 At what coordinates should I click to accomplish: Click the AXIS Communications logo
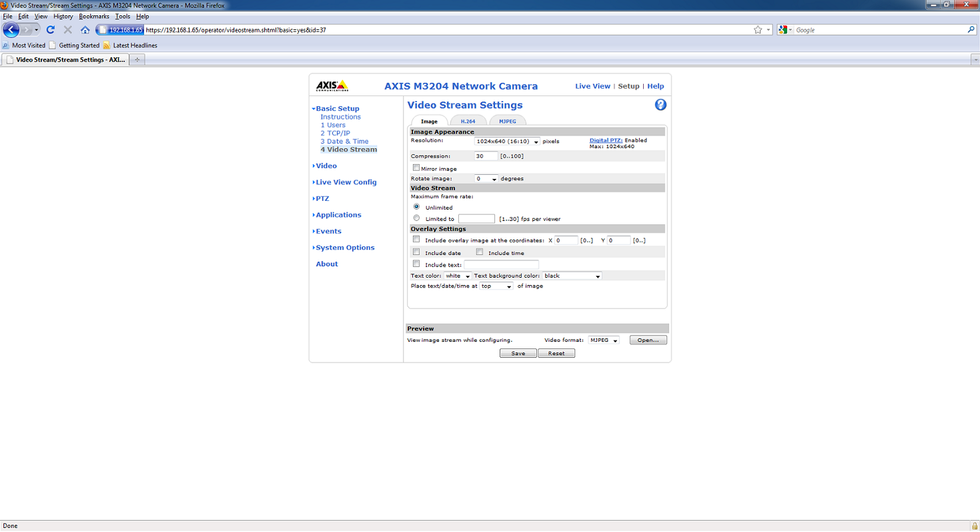(332, 86)
